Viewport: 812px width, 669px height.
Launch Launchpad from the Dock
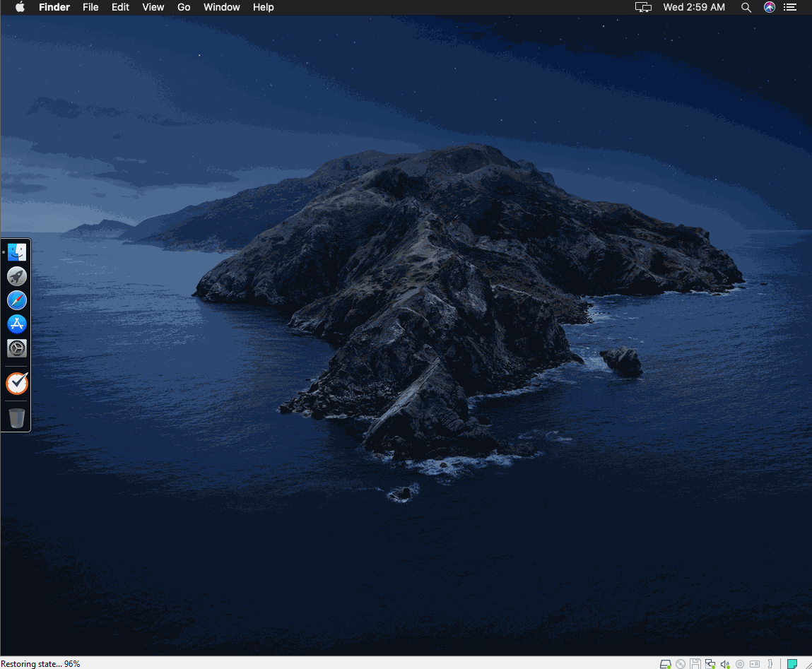(16, 276)
